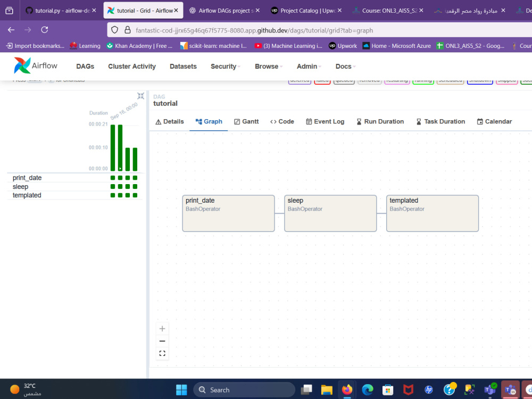Switch to tutorial.py GitHub browser tab
The width and height of the screenshot is (532, 399).
point(57,11)
